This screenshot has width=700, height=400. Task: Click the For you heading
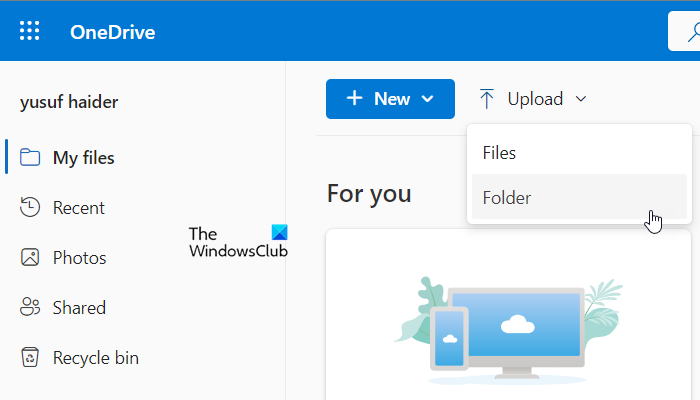pyautogui.click(x=369, y=194)
